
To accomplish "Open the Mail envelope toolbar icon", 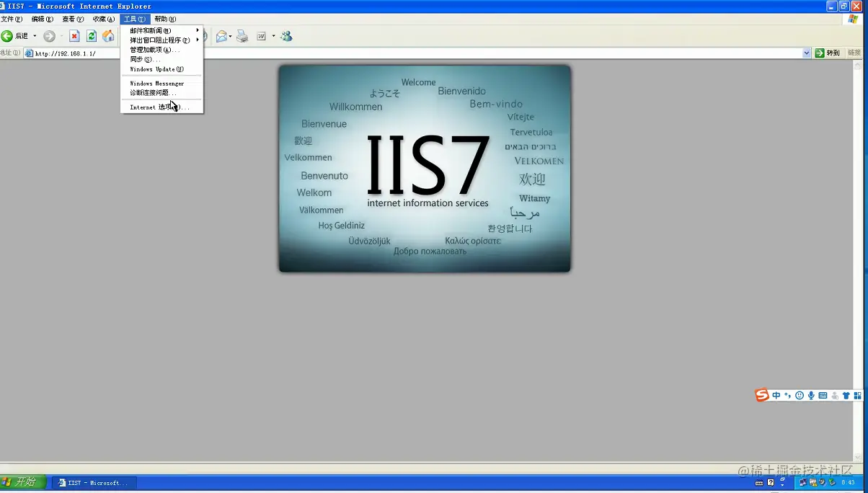I will 221,36.
